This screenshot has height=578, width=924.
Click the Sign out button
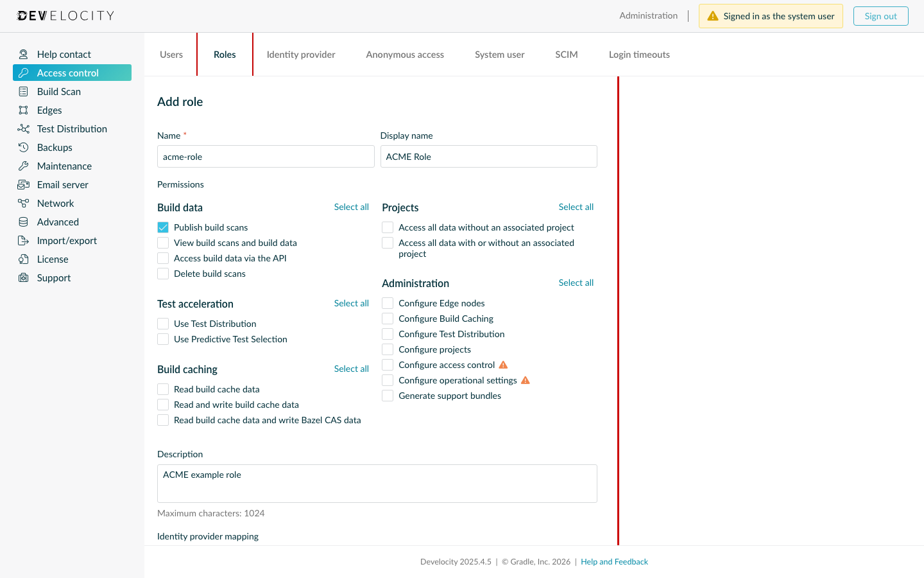(880, 15)
